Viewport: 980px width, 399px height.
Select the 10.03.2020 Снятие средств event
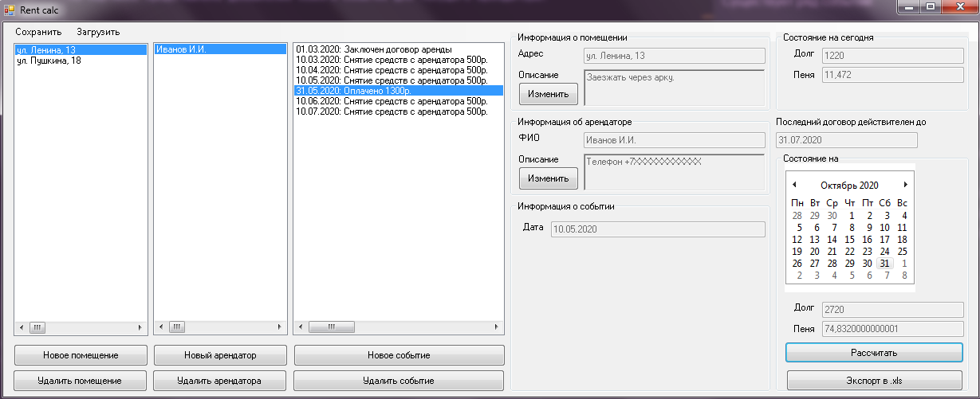coord(399,60)
